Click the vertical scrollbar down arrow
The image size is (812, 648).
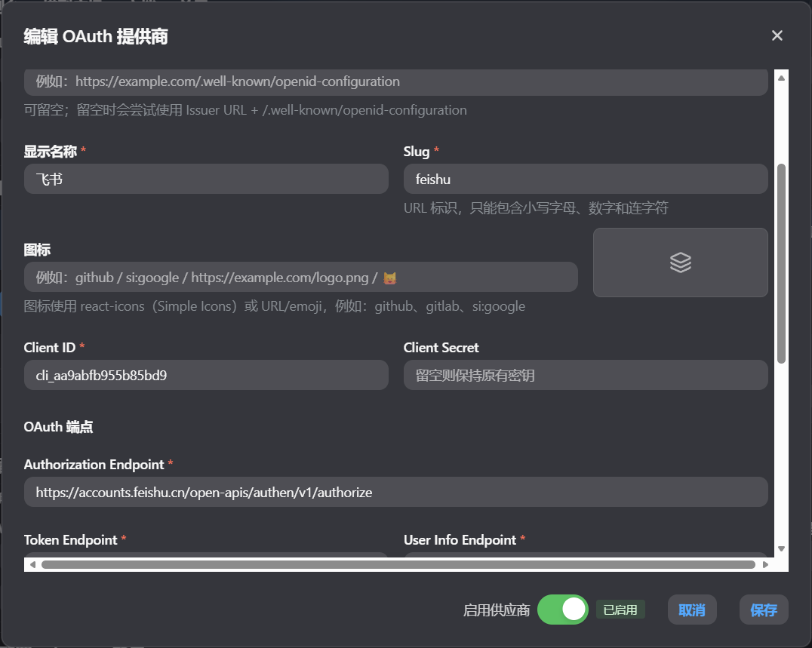[782, 548]
